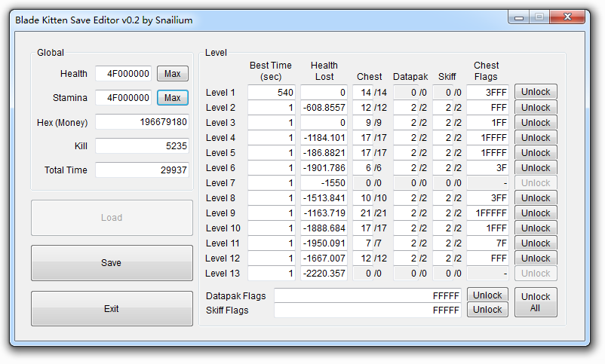Image resolution: width=605 pixels, height=364 pixels.
Task: Focus the Stamina value field
Action: click(x=124, y=97)
